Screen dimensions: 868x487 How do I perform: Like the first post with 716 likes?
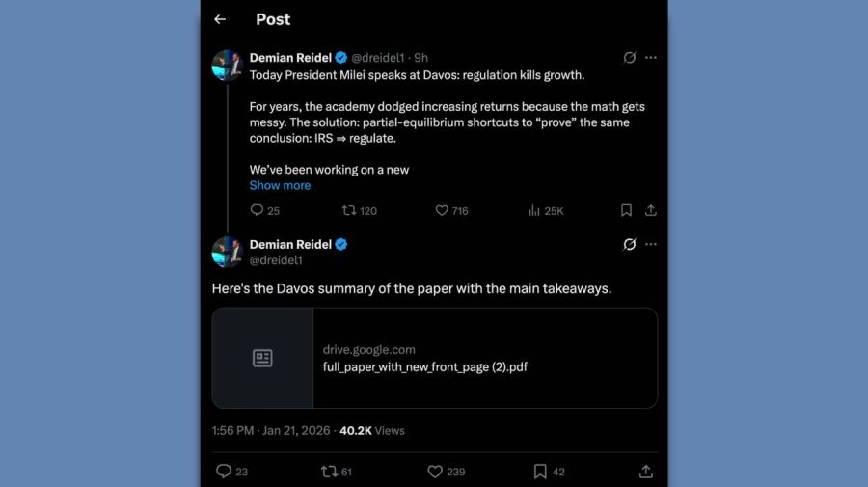pos(442,210)
